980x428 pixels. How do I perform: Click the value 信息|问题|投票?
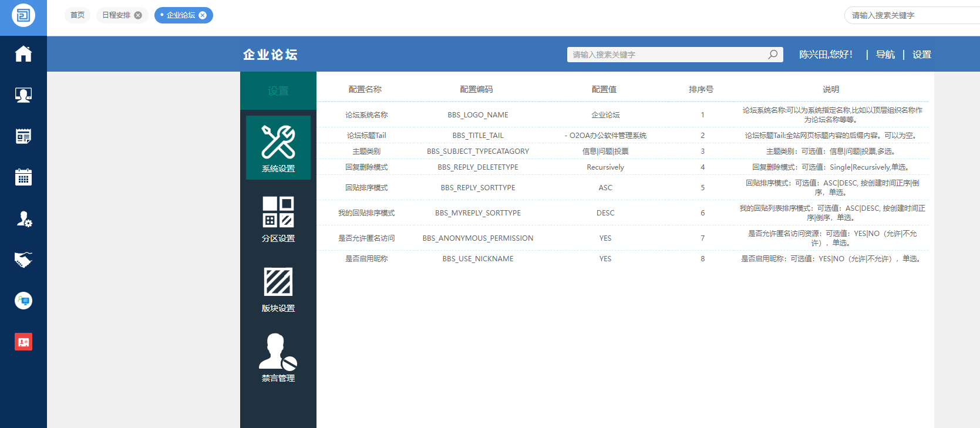coord(605,151)
